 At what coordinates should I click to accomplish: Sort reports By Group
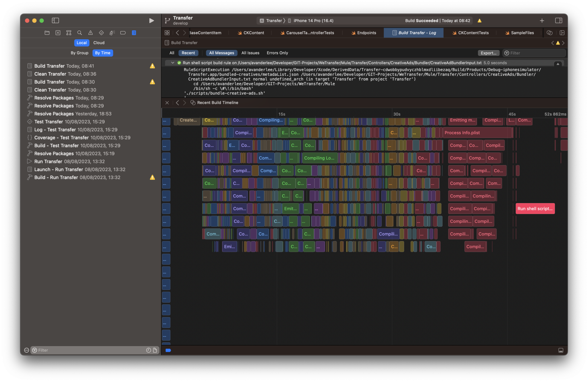[x=80, y=53]
